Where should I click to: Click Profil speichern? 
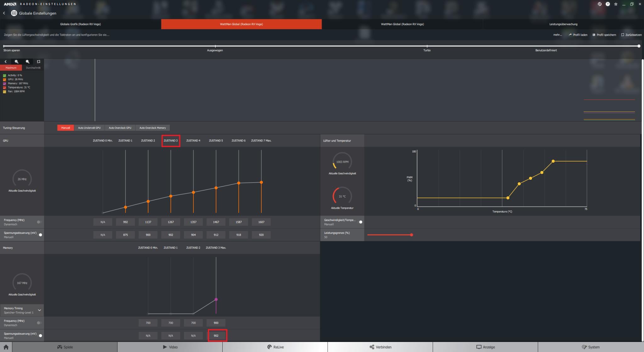pos(604,35)
